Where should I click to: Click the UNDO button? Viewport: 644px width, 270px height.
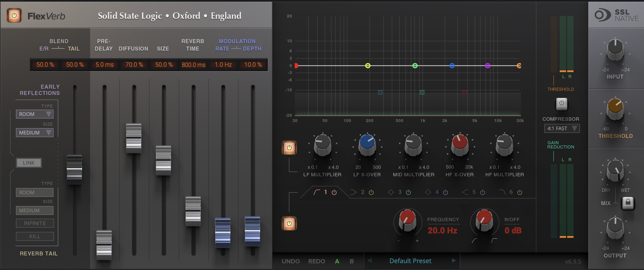pos(291,261)
